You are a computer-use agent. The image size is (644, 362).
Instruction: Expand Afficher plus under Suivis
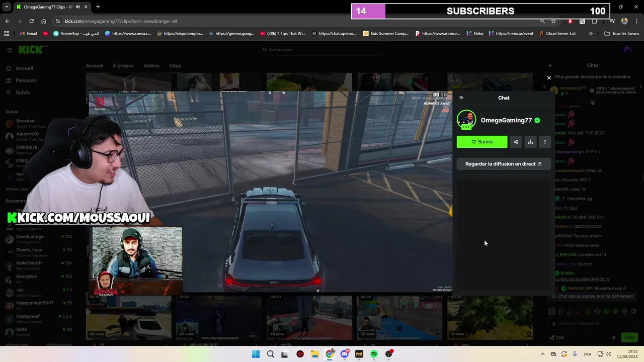point(17,189)
